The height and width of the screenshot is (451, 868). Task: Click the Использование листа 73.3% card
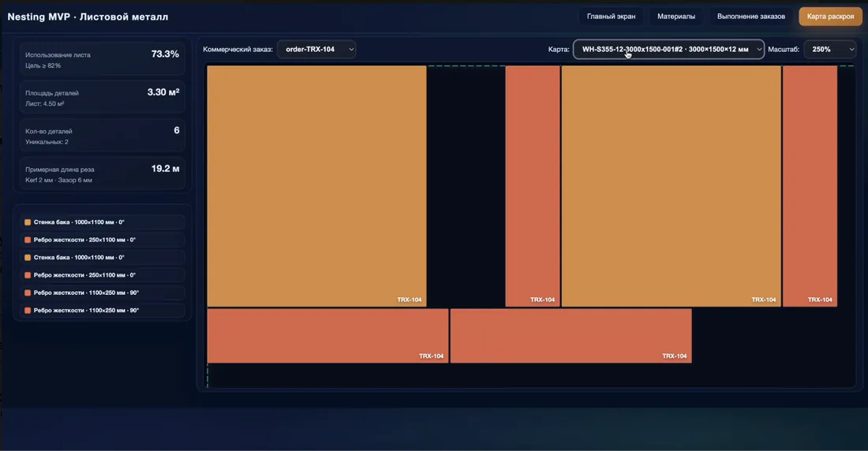click(x=103, y=59)
